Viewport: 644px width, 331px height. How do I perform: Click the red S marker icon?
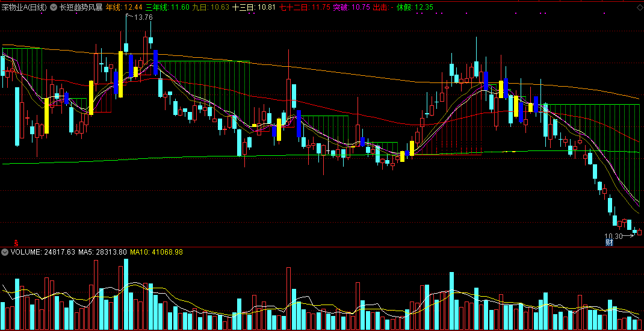16,243
